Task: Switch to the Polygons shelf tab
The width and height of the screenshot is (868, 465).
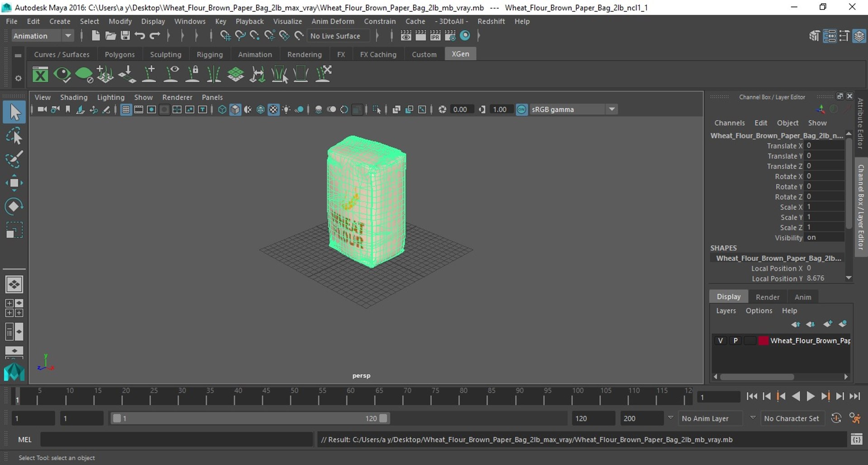Action: pyautogui.click(x=120, y=54)
